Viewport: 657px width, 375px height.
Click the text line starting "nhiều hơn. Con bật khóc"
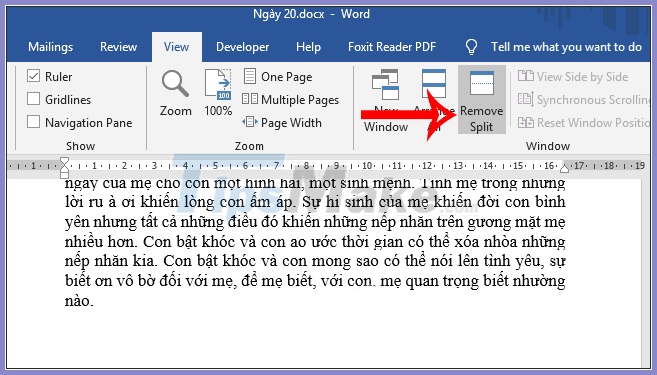pyautogui.click(x=315, y=242)
